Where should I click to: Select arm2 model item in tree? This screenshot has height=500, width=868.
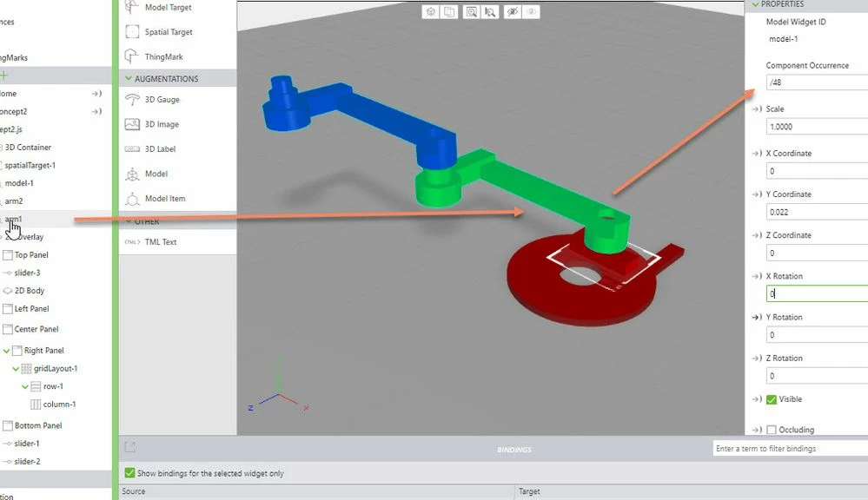point(14,201)
